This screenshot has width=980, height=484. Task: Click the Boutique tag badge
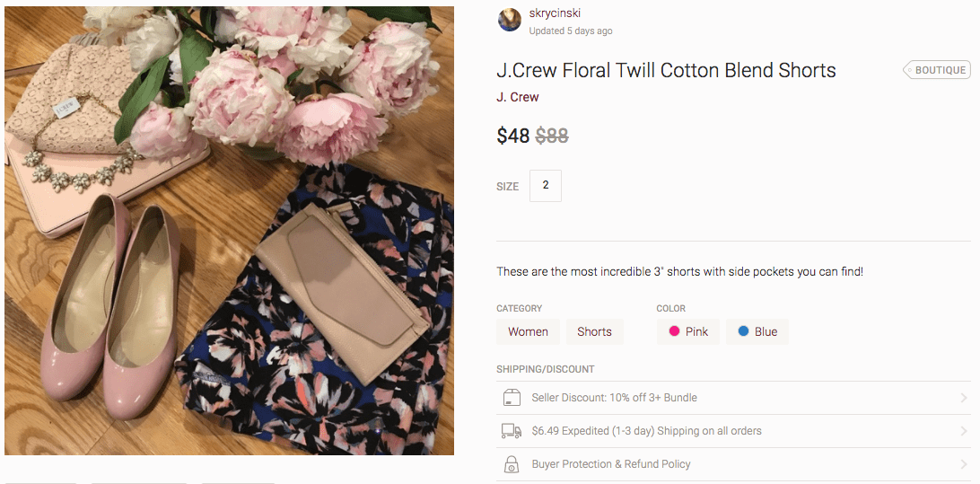tap(936, 70)
